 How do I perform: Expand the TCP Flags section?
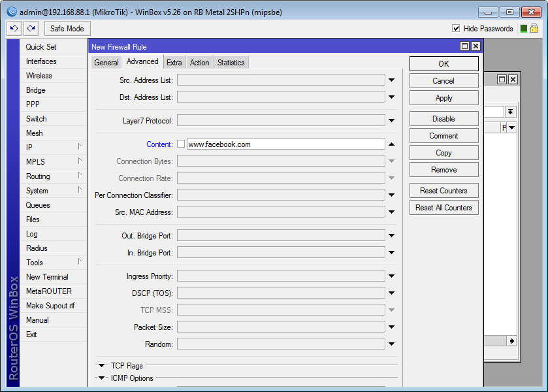[x=102, y=365]
